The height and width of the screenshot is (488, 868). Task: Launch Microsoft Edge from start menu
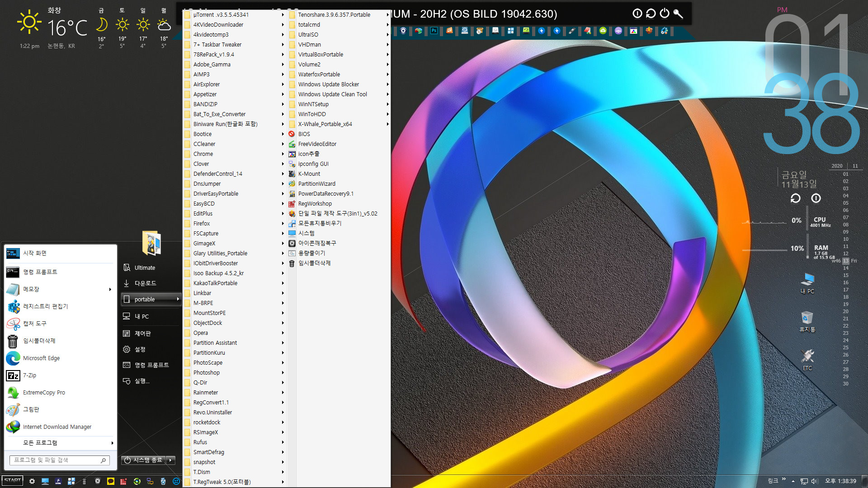(60, 358)
